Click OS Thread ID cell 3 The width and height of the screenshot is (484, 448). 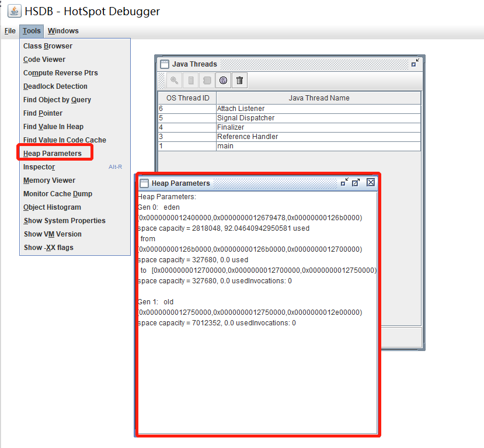(x=187, y=137)
